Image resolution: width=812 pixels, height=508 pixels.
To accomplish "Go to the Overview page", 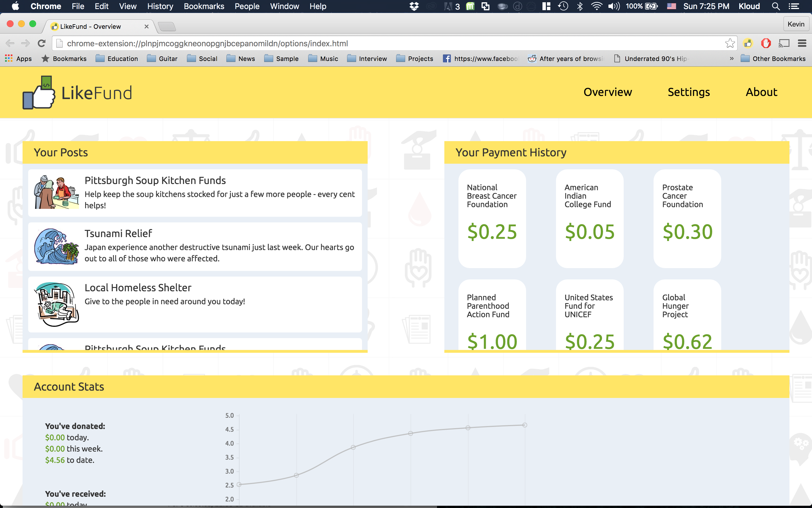I will click(608, 92).
